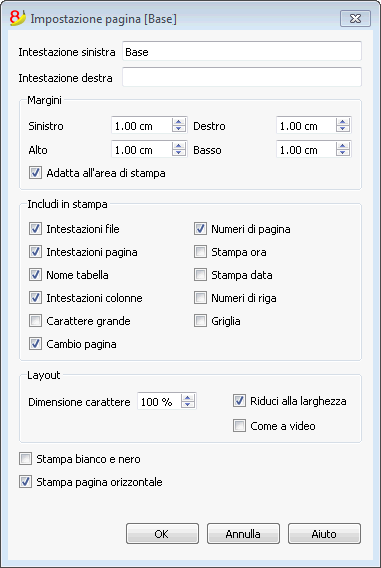The height and width of the screenshot is (568, 381).
Task: Enable the Stampa ora checkbox
Action: click(200, 252)
